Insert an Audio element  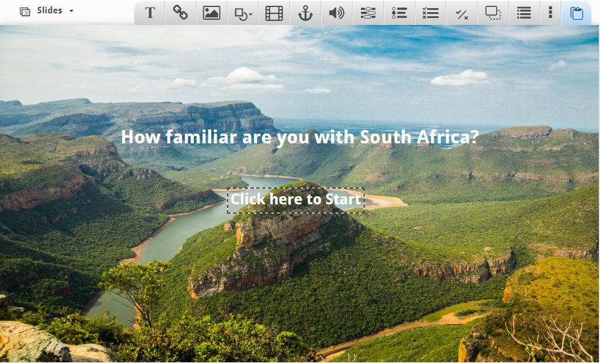click(x=337, y=13)
